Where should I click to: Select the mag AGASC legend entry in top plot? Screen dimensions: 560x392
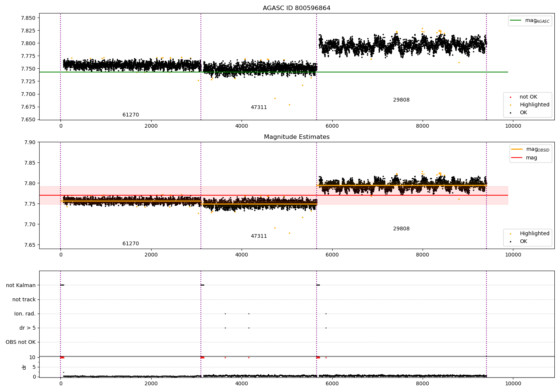[530, 21]
